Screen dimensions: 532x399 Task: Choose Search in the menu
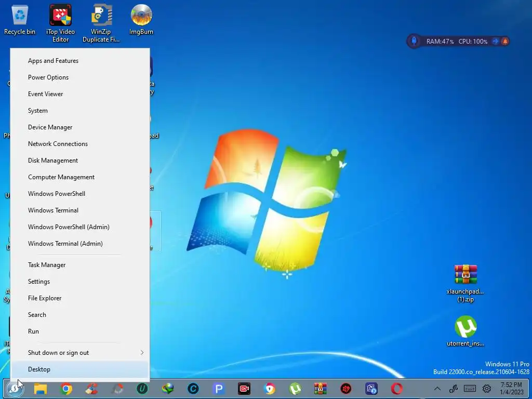coord(79,315)
